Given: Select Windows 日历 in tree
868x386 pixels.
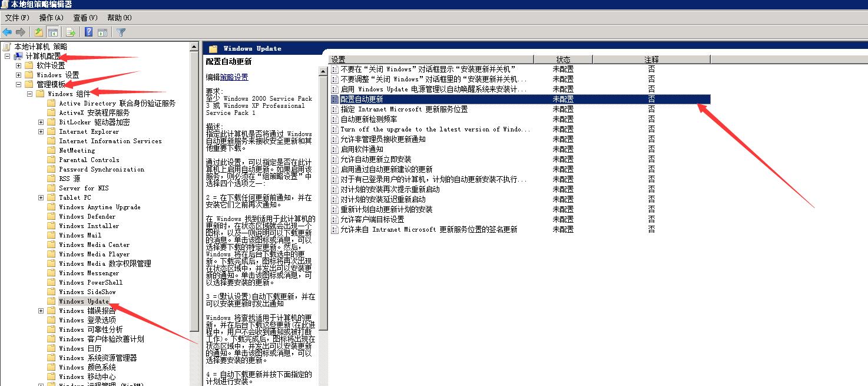Looking at the screenshot, I should pyautogui.click(x=80, y=348).
